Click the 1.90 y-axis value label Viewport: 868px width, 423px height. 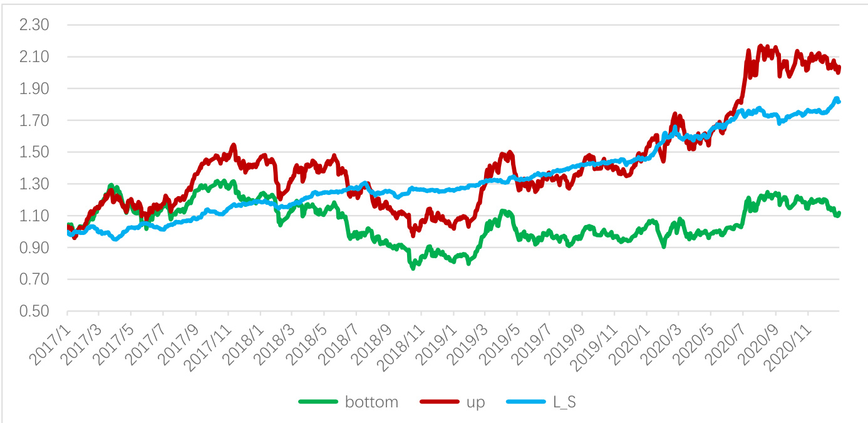35,89
